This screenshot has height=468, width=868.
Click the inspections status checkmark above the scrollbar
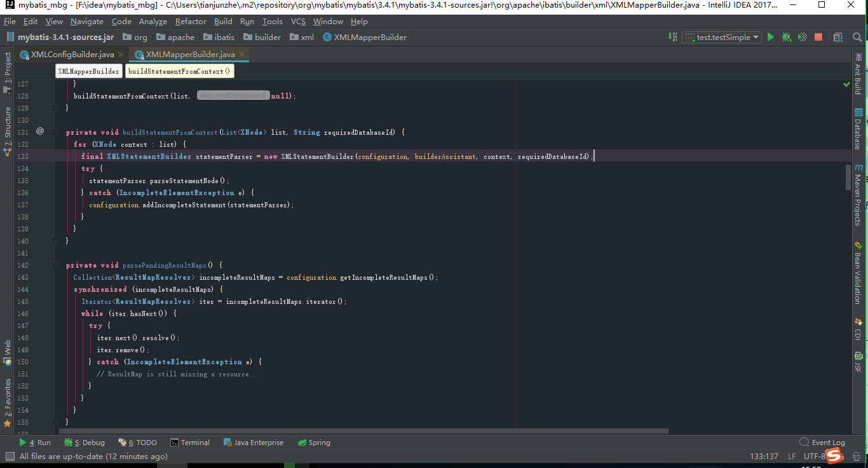tap(846, 83)
